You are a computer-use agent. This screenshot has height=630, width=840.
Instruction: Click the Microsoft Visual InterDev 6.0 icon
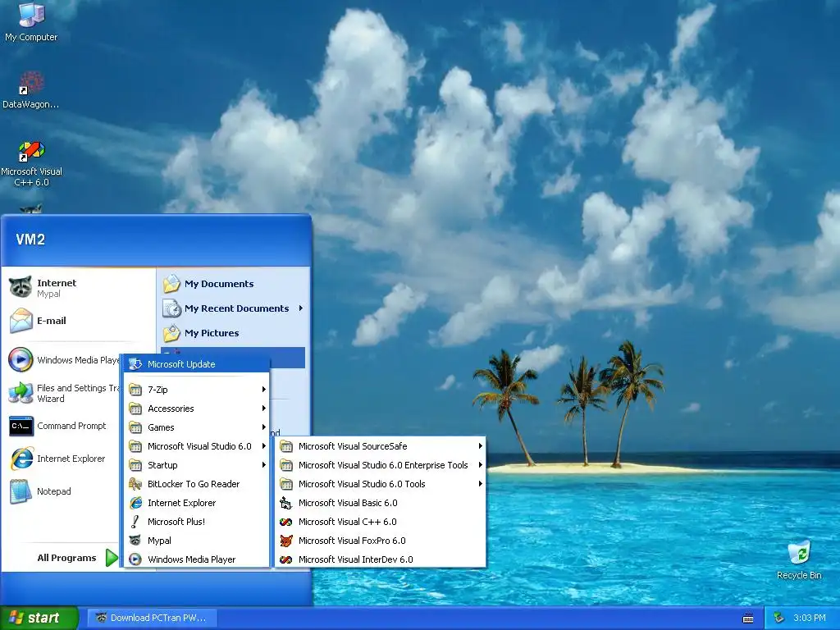tap(286, 559)
